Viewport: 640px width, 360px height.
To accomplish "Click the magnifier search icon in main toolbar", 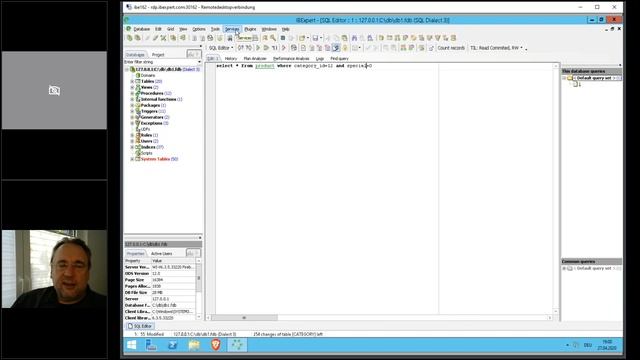I will tap(273, 38).
